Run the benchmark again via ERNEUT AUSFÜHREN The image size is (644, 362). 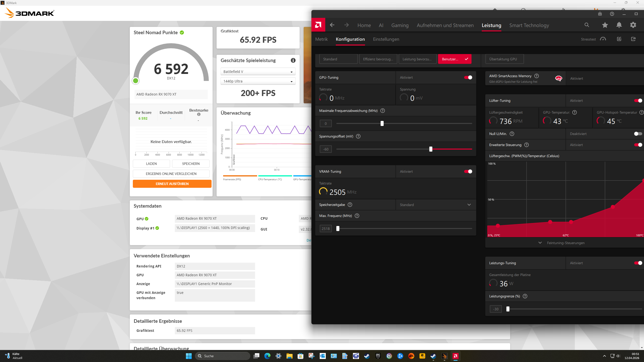click(172, 184)
